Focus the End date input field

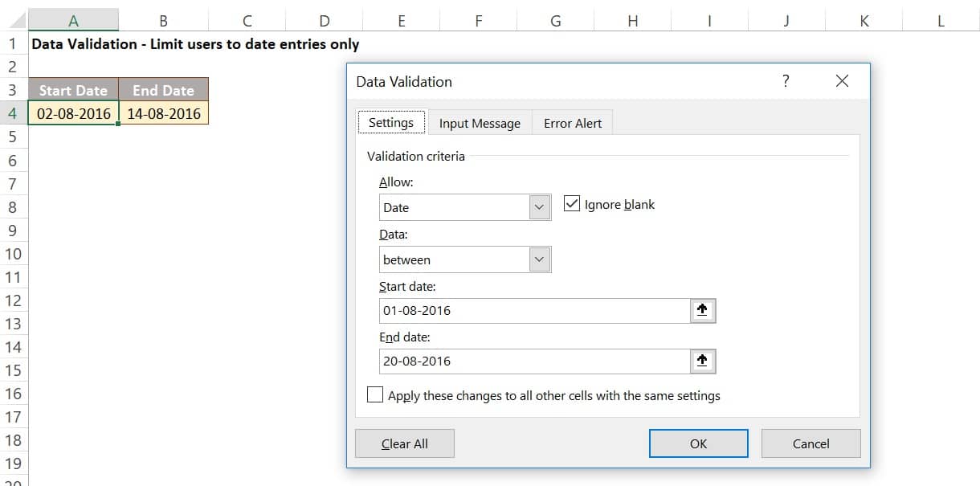pos(534,361)
